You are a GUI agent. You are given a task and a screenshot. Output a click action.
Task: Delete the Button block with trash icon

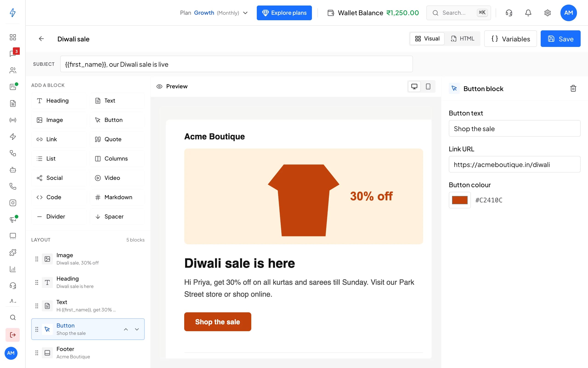pyautogui.click(x=573, y=88)
